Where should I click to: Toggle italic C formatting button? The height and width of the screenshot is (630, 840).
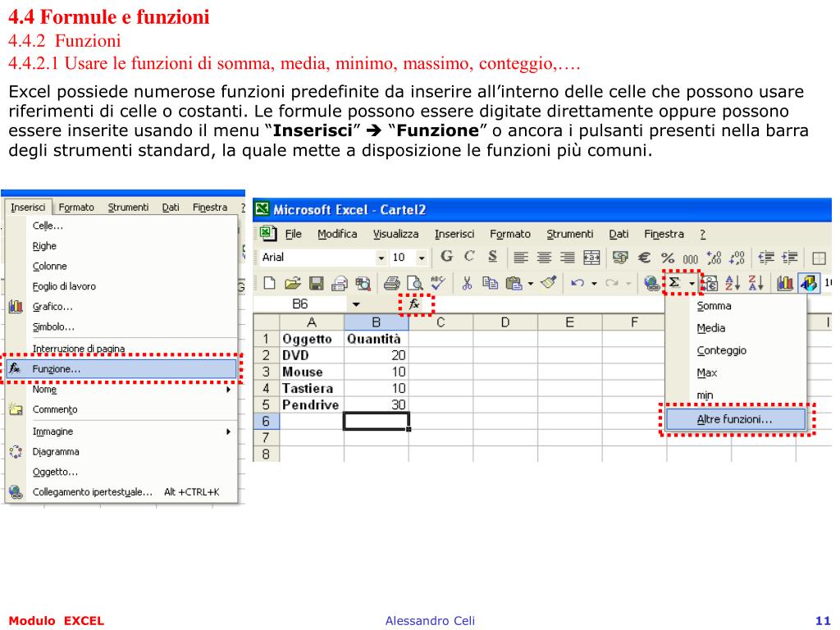point(469,257)
